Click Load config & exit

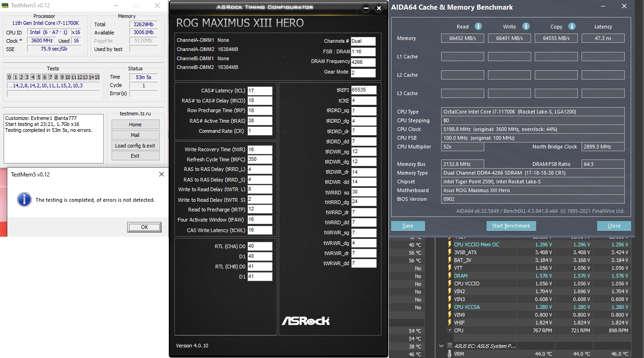click(135, 146)
